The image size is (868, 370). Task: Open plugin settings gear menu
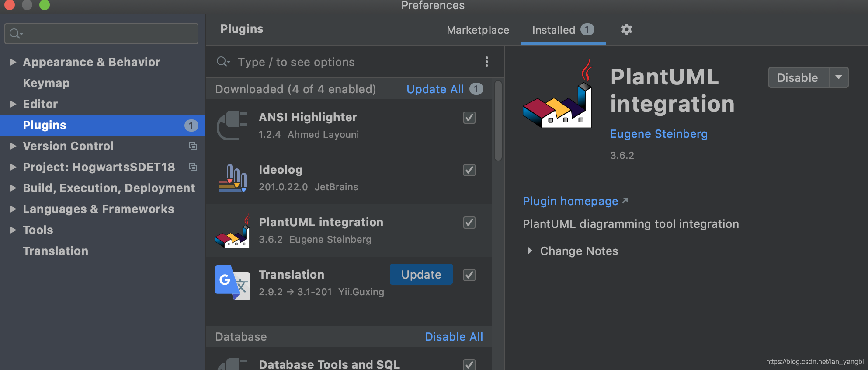tap(626, 29)
